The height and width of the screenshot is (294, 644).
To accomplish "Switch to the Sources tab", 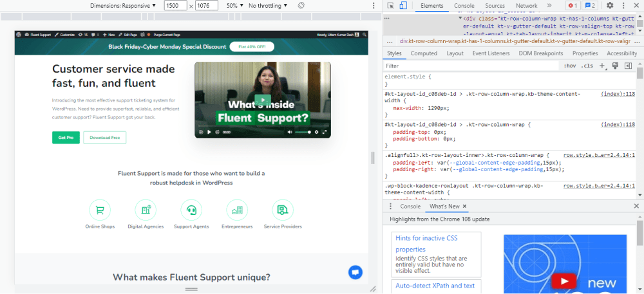I will click(495, 6).
